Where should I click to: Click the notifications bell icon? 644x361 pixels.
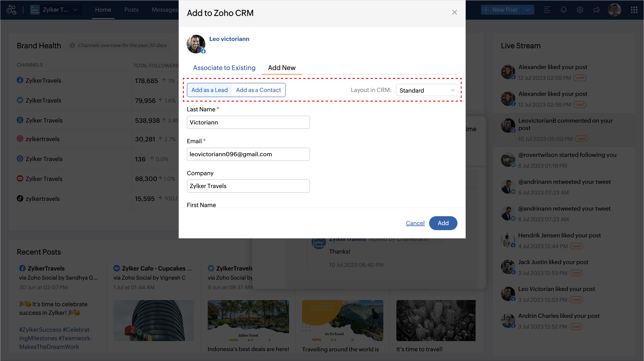563,10
